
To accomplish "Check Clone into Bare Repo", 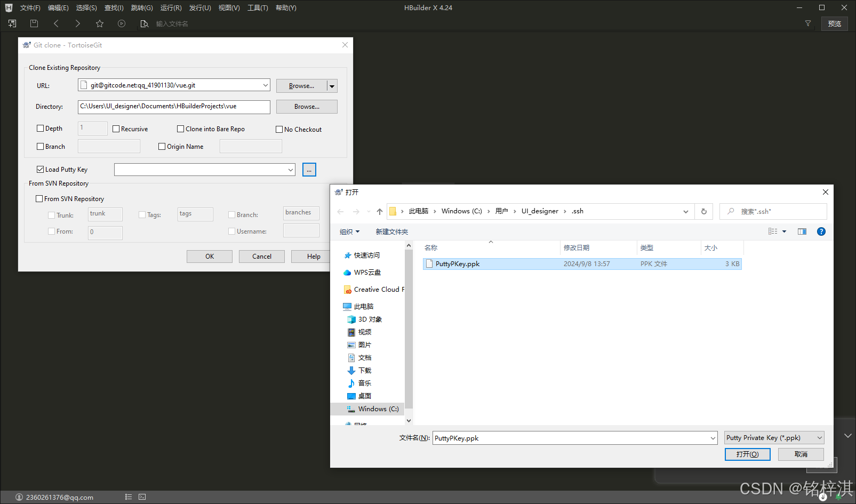I will tap(180, 129).
